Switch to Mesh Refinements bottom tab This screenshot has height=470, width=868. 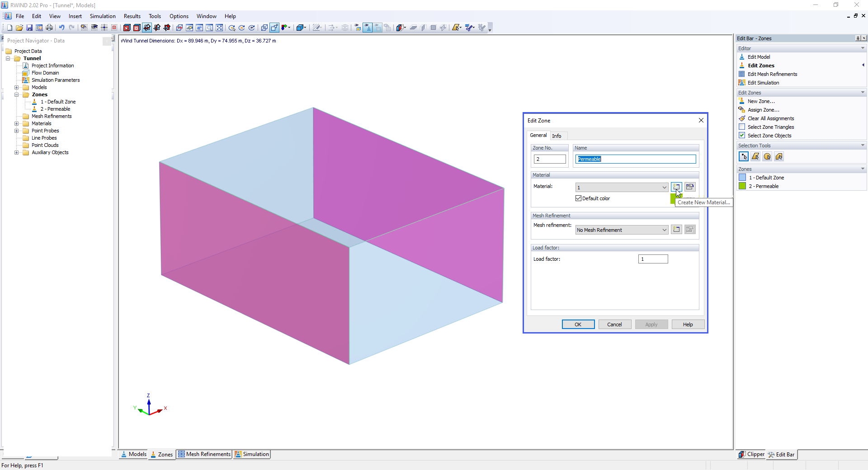(204, 454)
